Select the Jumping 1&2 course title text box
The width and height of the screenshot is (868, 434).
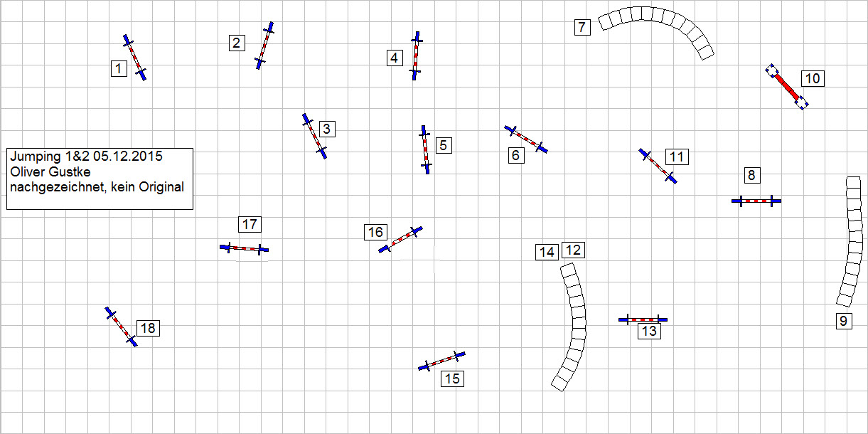(x=100, y=179)
